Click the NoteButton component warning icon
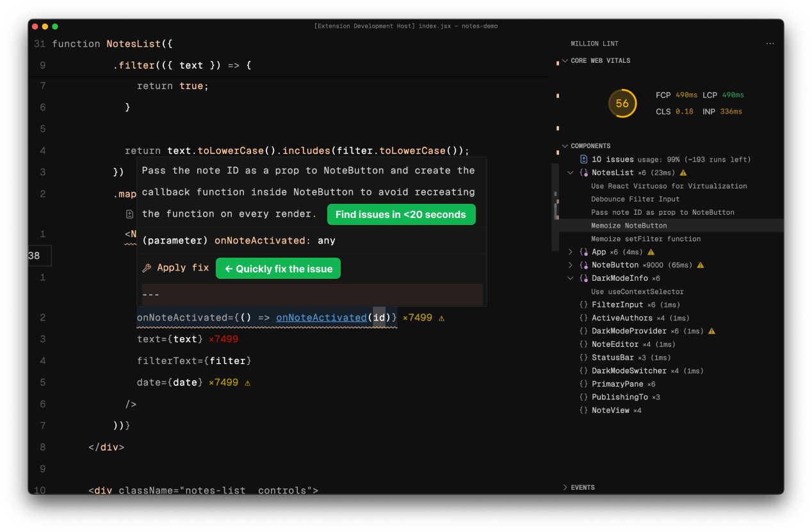 point(701,265)
